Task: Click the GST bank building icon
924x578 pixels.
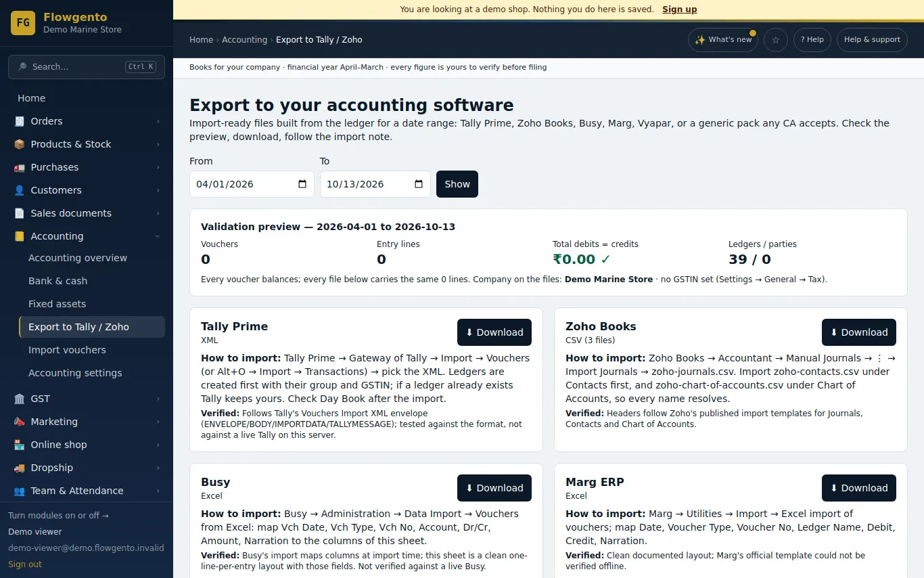Action: pyautogui.click(x=19, y=399)
